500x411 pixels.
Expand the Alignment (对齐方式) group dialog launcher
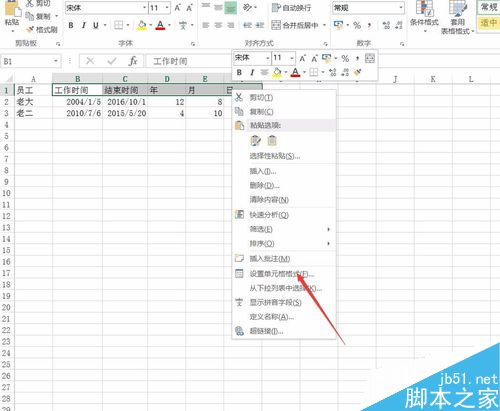point(325,44)
